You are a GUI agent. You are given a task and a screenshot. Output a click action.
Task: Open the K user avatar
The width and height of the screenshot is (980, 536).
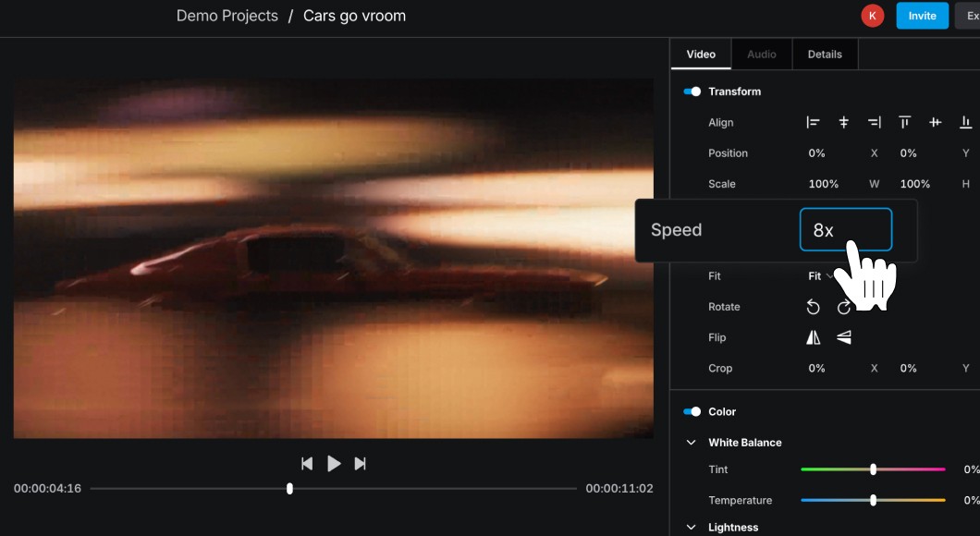coord(873,16)
